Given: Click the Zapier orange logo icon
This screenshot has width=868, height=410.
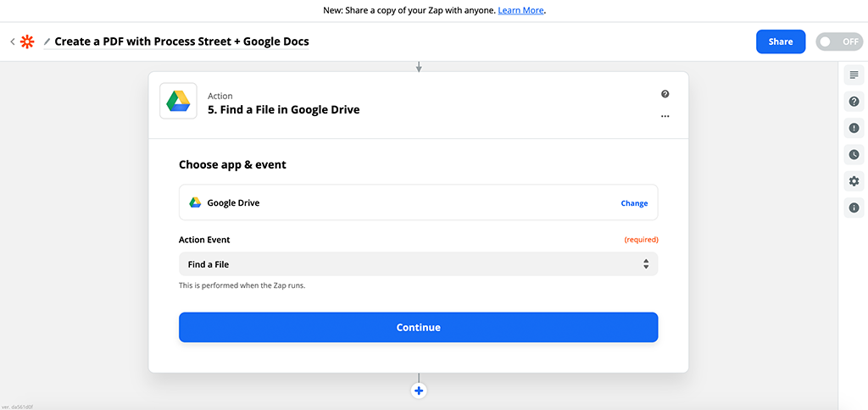Looking at the screenshot, I should coord(28,42).
